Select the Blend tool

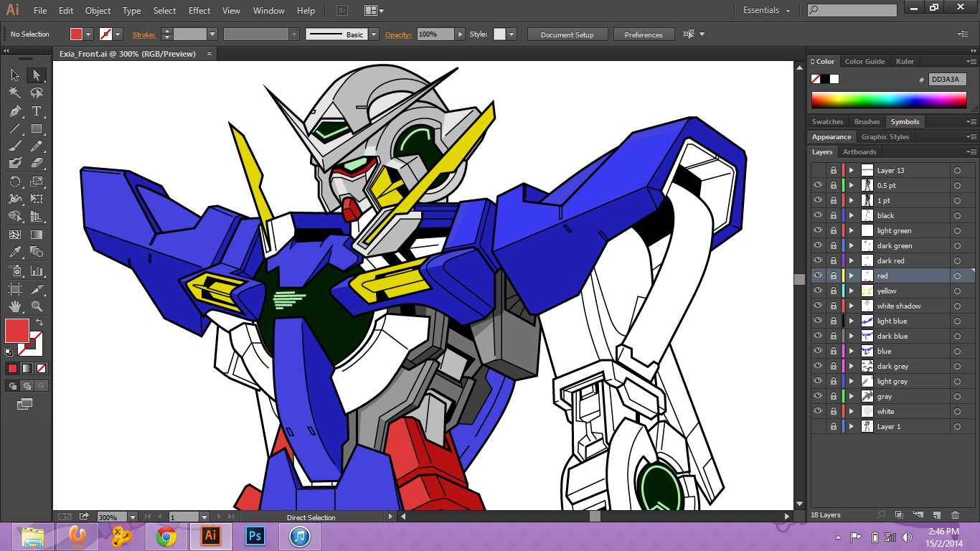pos(37,252)
